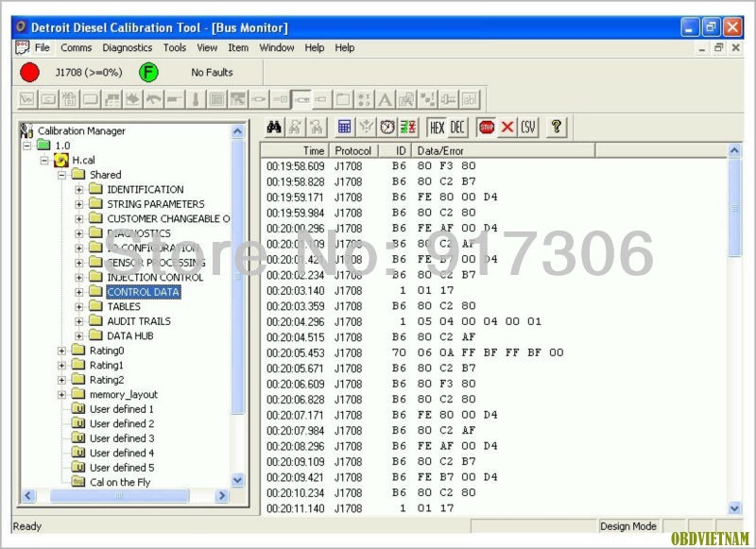Sort by the Protocol column header

coord(353,151)
